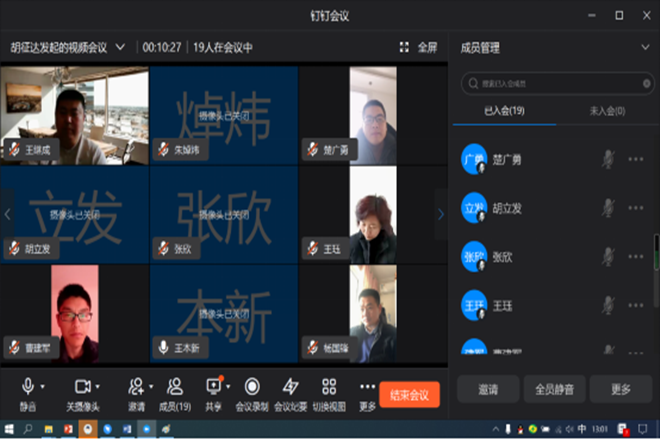Click the member search input field
Viewport: 660px width, 440px height.
pos(555,83)
